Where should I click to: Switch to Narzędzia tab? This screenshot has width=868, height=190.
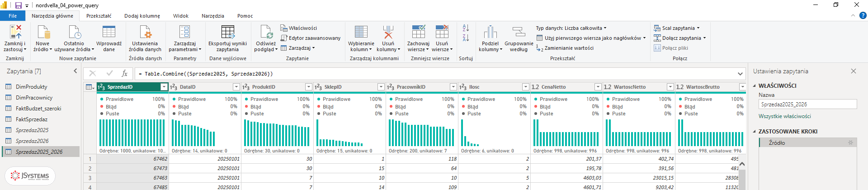coord(212,16)
